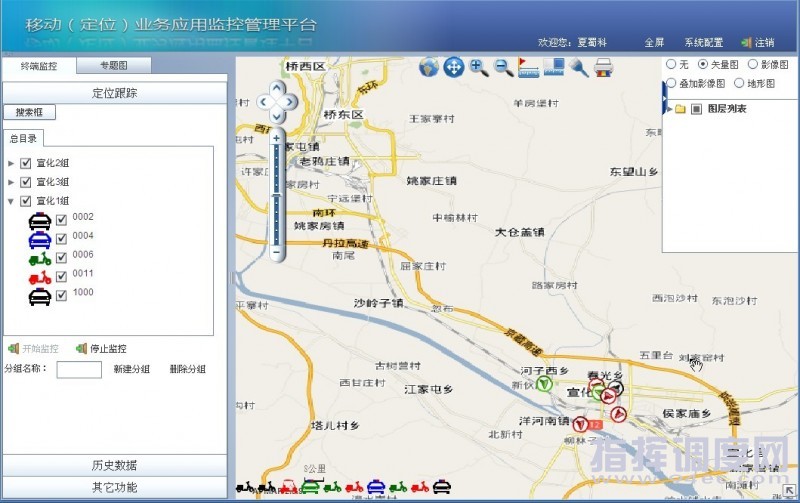
Task: Expand the 图层列表 layer list
Action: click(669, 109)
